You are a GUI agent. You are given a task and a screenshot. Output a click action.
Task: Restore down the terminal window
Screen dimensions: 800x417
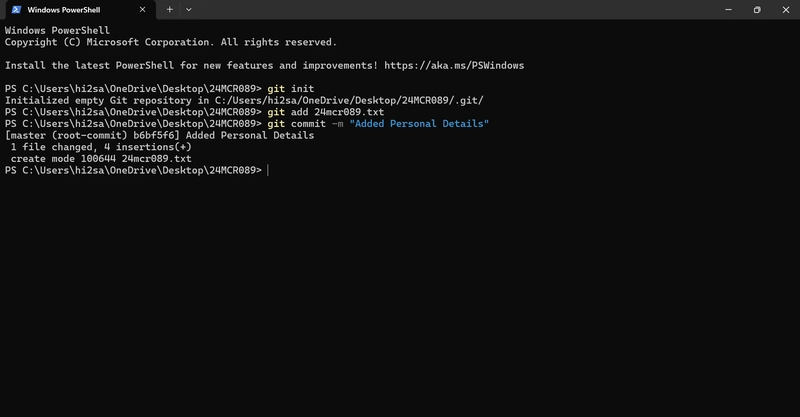coord(757,10)
